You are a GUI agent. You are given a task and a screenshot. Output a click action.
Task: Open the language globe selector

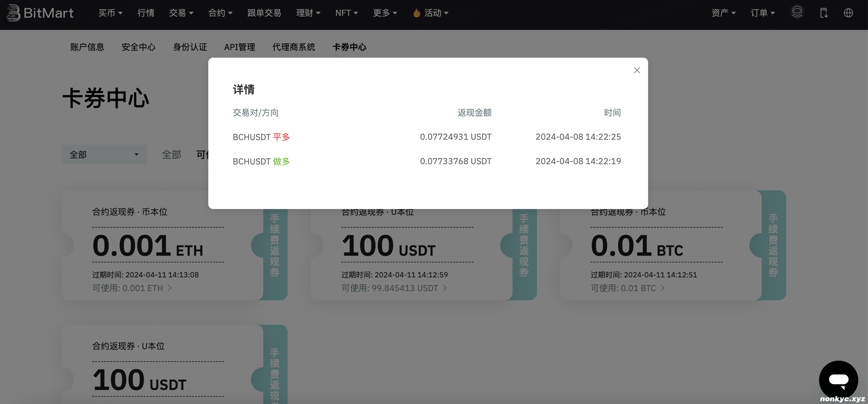(x=849, y=13)
